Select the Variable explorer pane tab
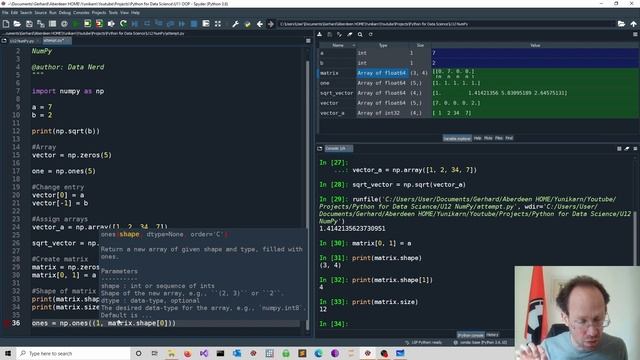The image size is (640, 360). point(457,138)
